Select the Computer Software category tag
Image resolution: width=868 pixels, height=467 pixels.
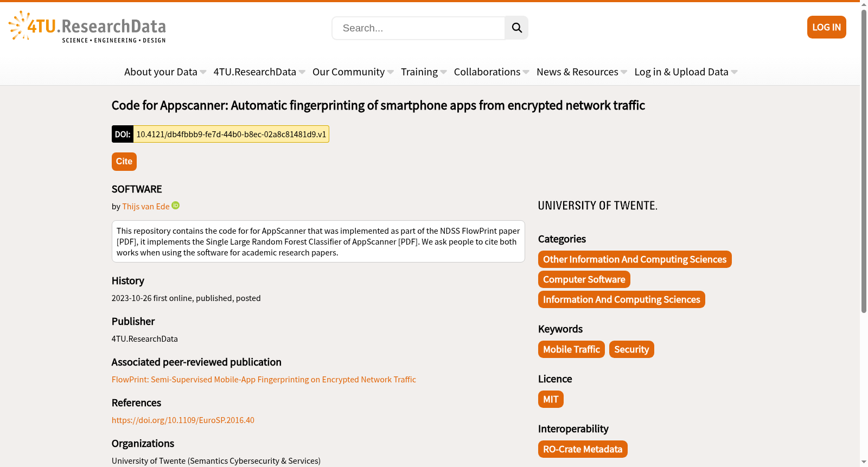coord(584,279)
